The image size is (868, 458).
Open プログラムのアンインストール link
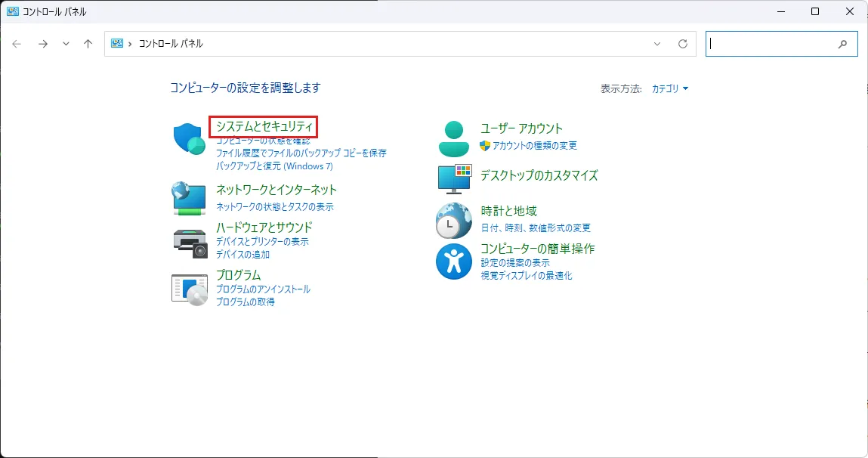point(263,289)
